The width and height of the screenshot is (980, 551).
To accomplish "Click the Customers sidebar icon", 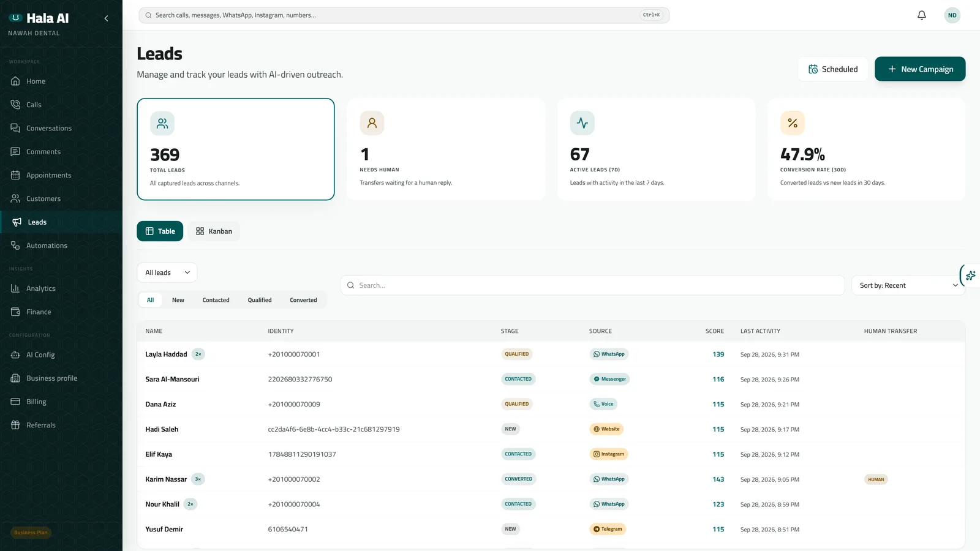I will click(15, 198).
